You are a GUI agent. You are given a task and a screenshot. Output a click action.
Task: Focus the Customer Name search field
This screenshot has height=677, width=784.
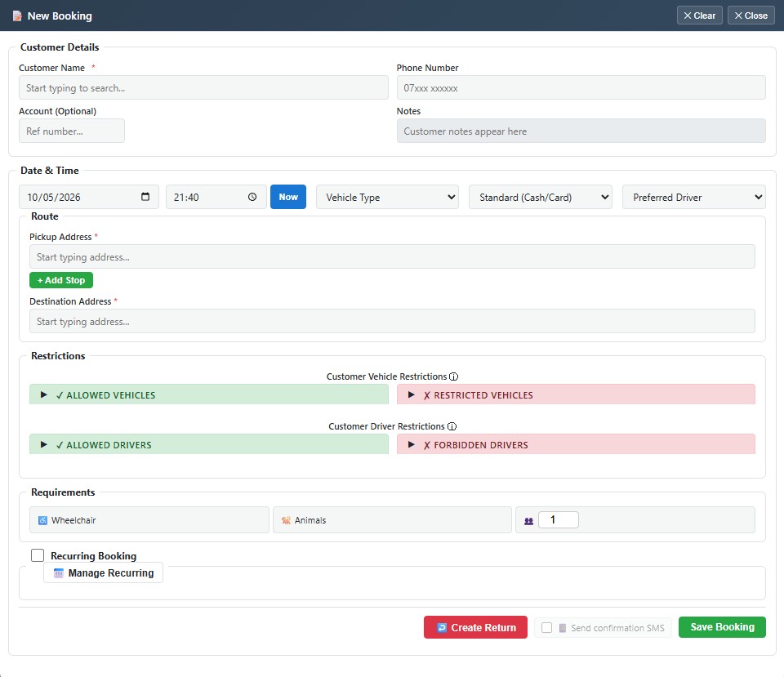tap(203, 87)
